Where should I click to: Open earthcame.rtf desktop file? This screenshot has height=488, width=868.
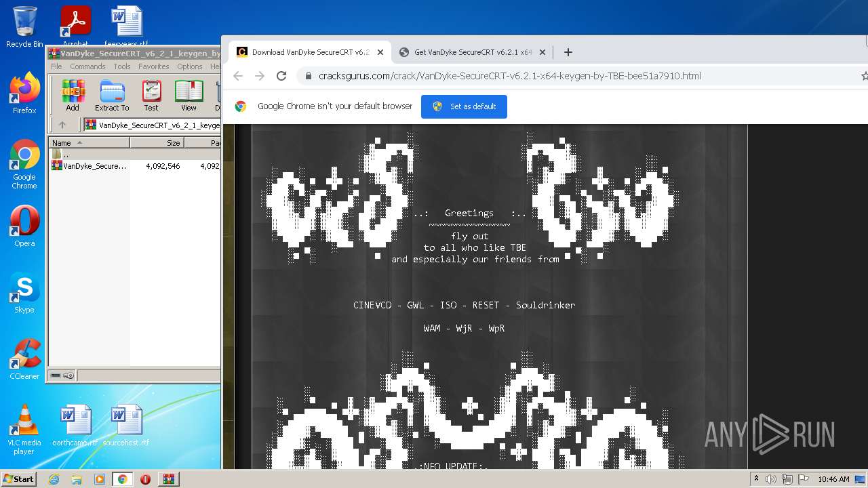coord(75,426)
